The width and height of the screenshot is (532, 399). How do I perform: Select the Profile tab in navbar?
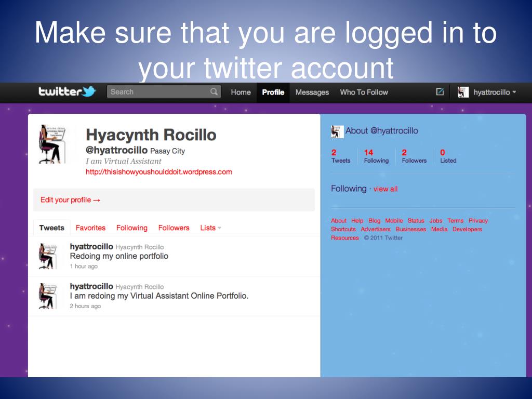273,92
